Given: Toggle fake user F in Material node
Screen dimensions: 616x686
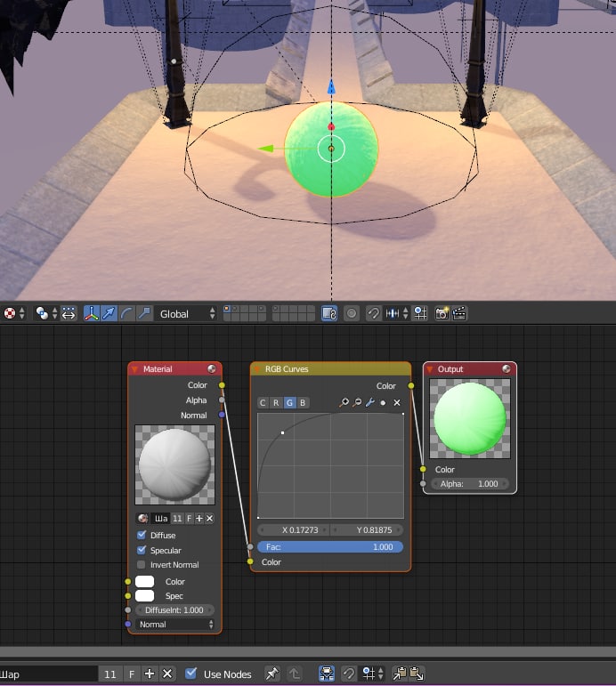Looking at the screenshot, I should click(x=189, y=519).
